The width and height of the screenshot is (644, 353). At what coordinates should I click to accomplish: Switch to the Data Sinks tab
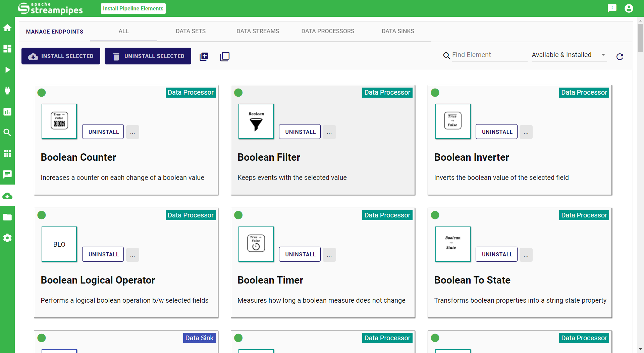pyautogui.click(x=398, y=31)
